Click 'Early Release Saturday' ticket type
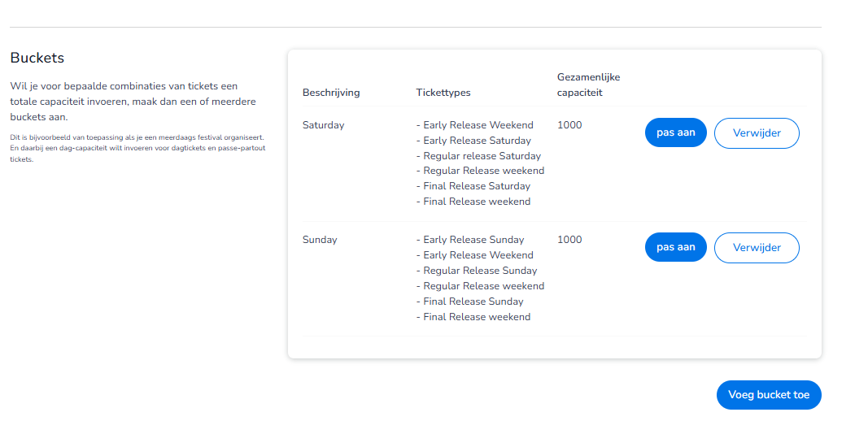This screenshot has height=434, width=868. click(x=477, y=141)
